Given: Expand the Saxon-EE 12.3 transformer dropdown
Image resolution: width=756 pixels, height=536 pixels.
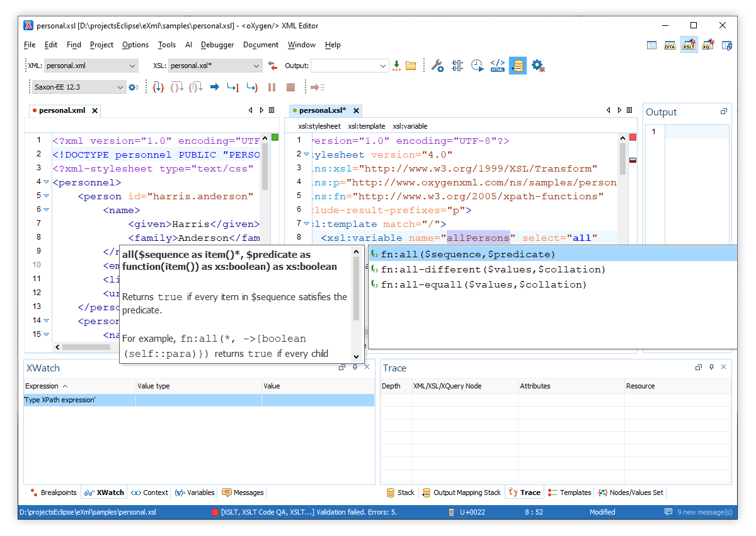Looking at the screenshot, I should click(79, 87).
